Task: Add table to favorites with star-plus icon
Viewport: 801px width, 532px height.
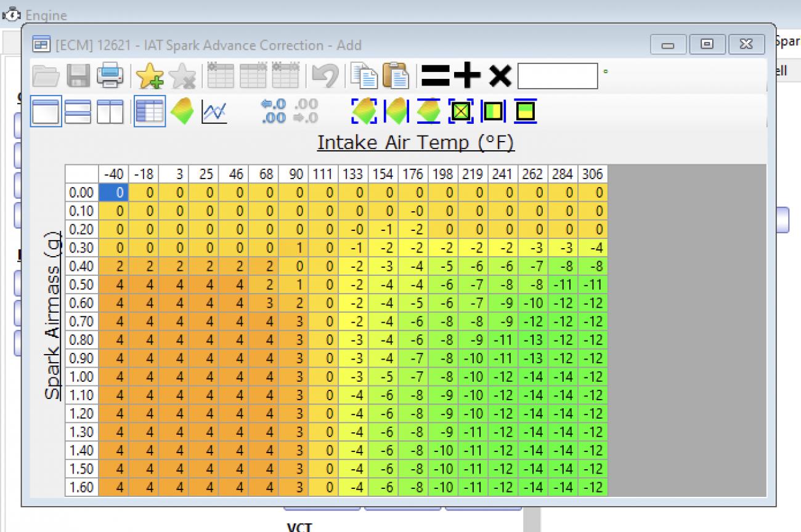Action: pos(148,76)
